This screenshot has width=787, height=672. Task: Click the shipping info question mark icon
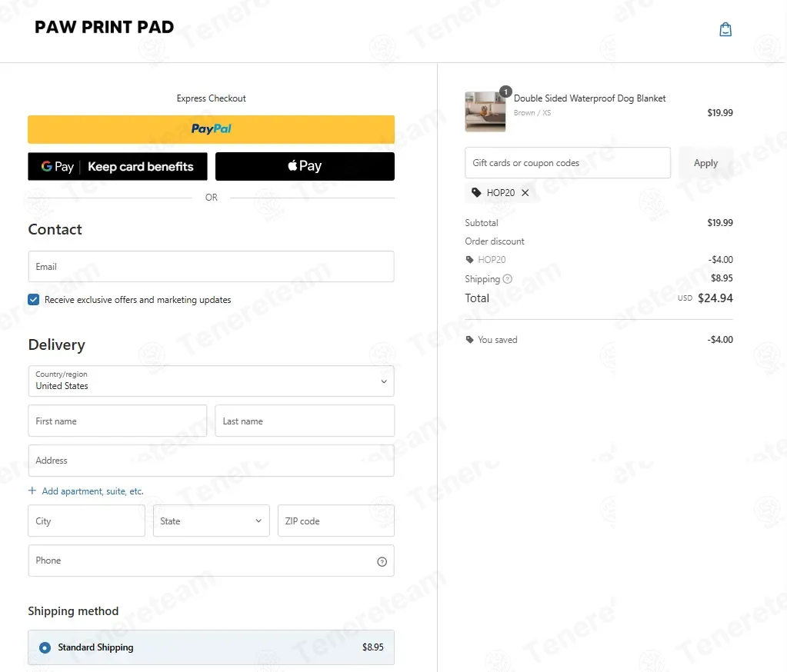[x=508, y=279]
